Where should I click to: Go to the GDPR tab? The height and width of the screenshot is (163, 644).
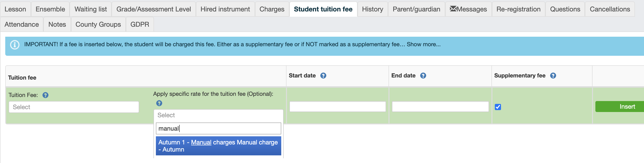[x=140, y=25]
